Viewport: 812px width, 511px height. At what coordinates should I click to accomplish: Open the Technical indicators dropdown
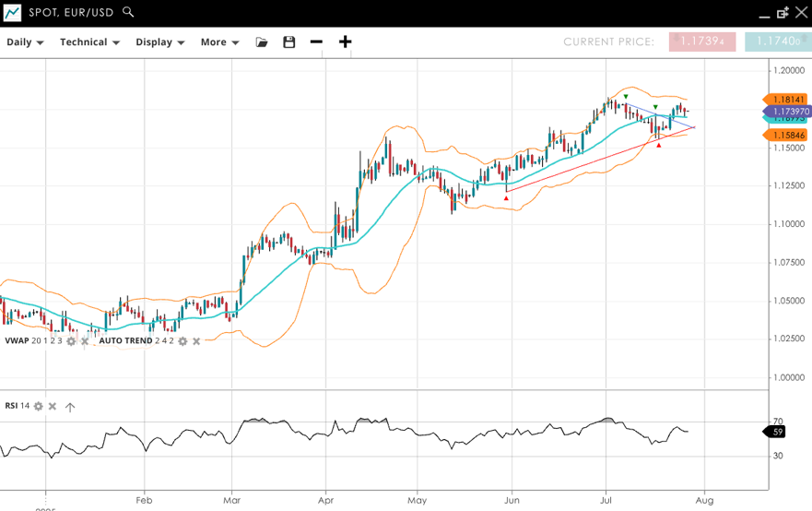pos(89,42)
